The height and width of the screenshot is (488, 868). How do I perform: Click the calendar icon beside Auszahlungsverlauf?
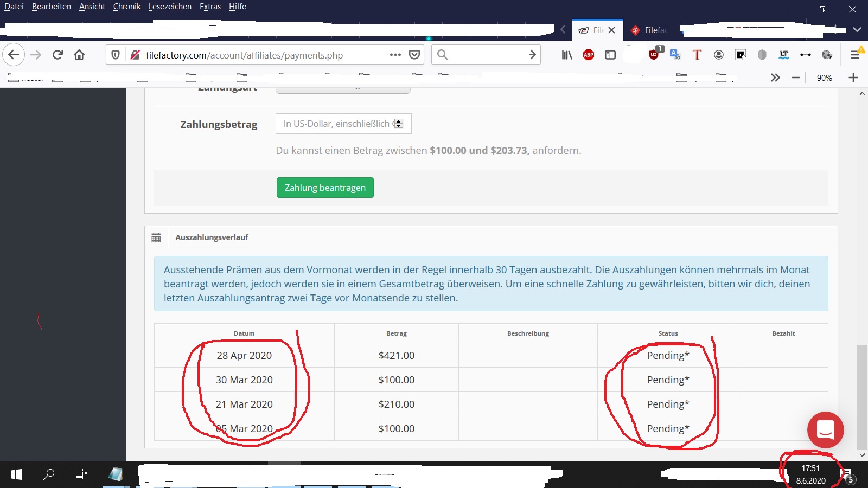[156, 237]
